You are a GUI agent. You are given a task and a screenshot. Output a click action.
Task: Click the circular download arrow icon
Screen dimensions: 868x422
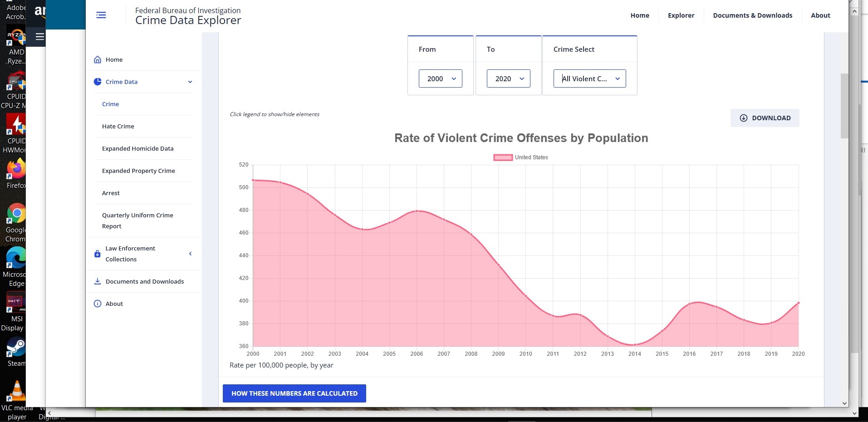pos(743,118)
